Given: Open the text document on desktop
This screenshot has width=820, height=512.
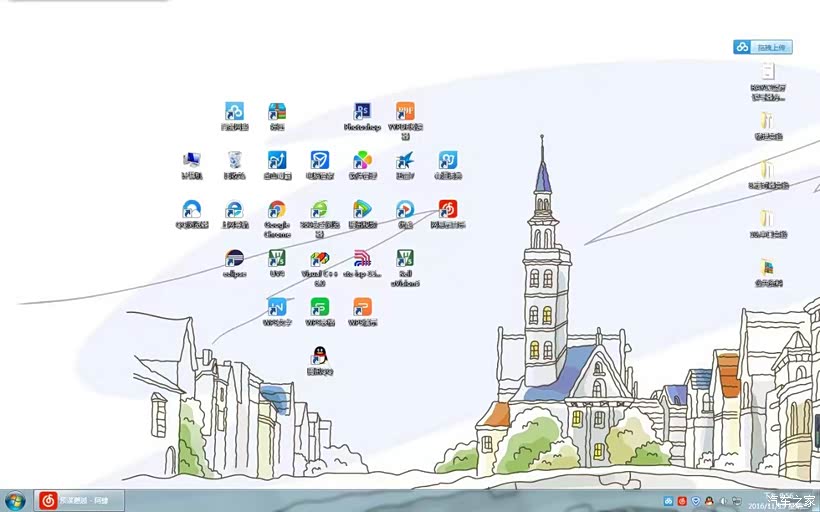Looking at the screenshot, I should pos(767,71).
